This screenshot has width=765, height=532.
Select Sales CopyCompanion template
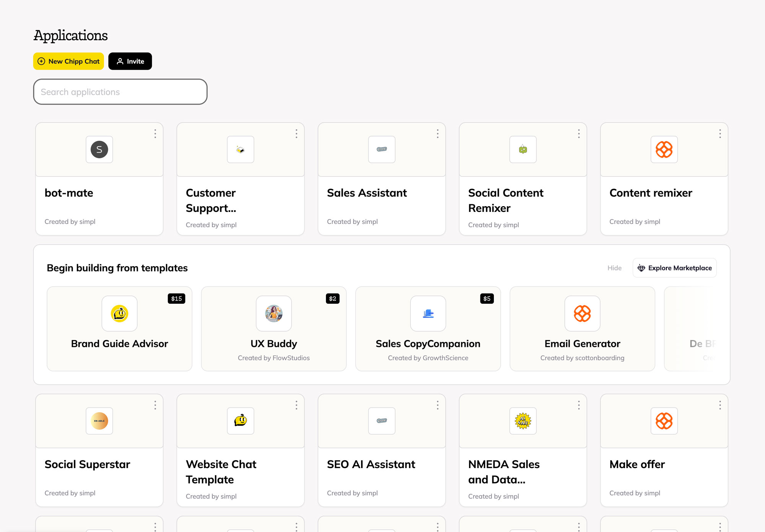pyautogui.click(x=428, y=328)
